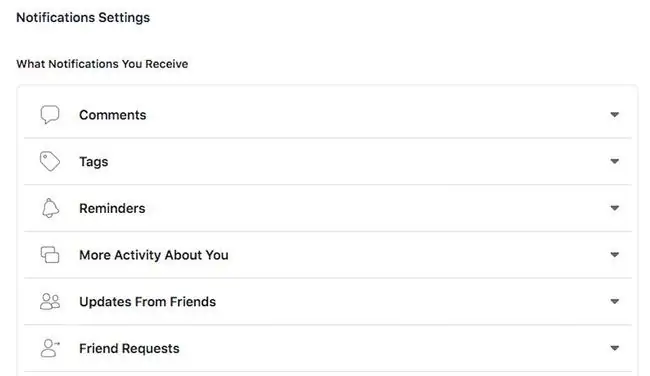Image resolution: width=650 pixels, height=376 pixels.
Task: Choose the Friend Requests label
Action: [129, 349]
